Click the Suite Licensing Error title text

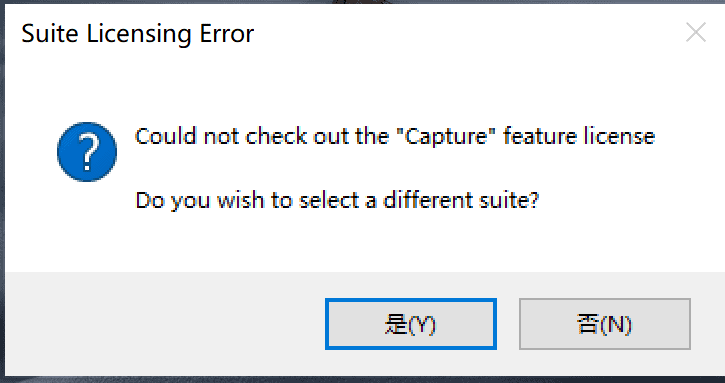click(x=138, y=34)
